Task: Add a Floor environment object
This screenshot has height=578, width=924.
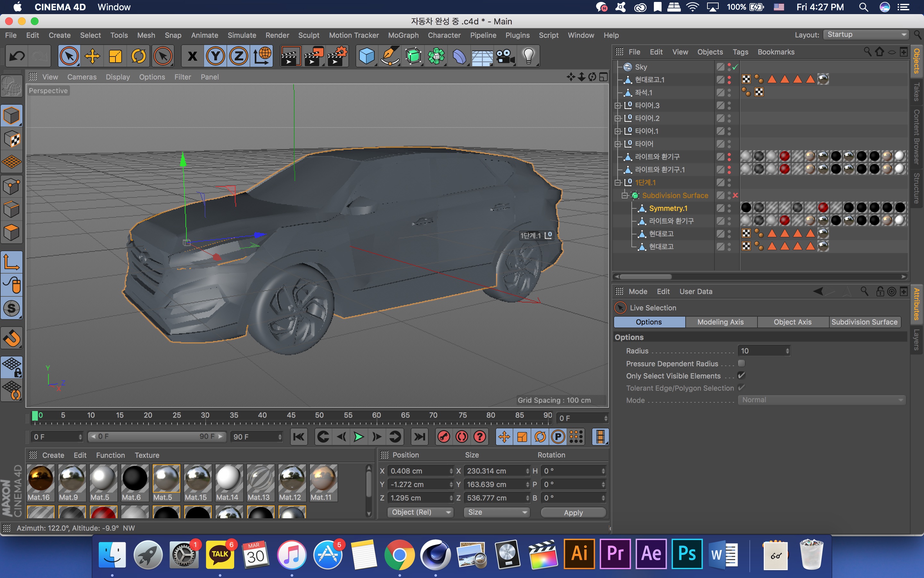Action: (482, 56)
